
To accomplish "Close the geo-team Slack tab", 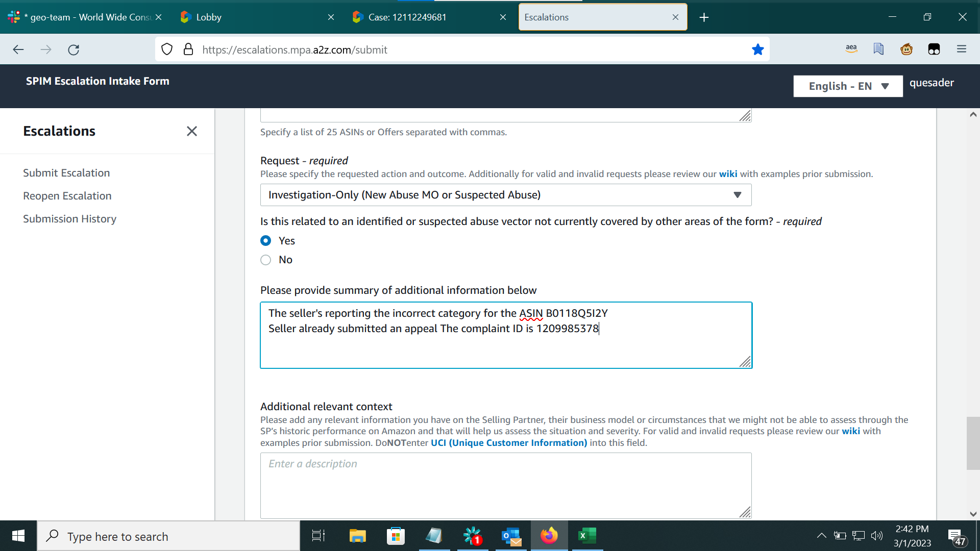I will click(x=159, y=17).
